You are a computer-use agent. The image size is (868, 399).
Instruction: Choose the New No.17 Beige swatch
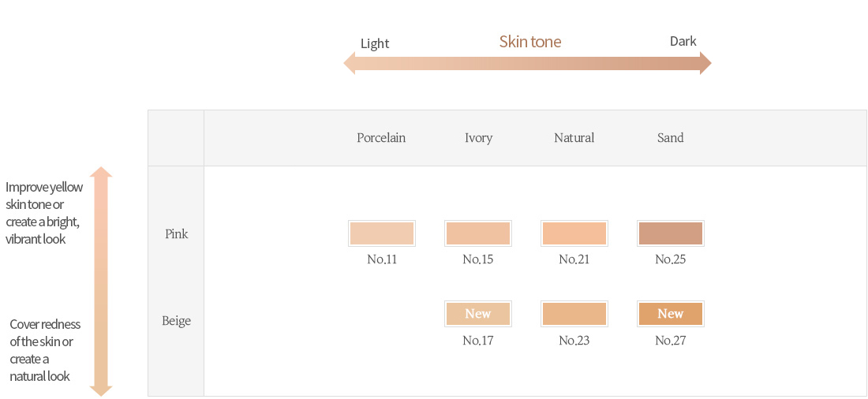477,314
